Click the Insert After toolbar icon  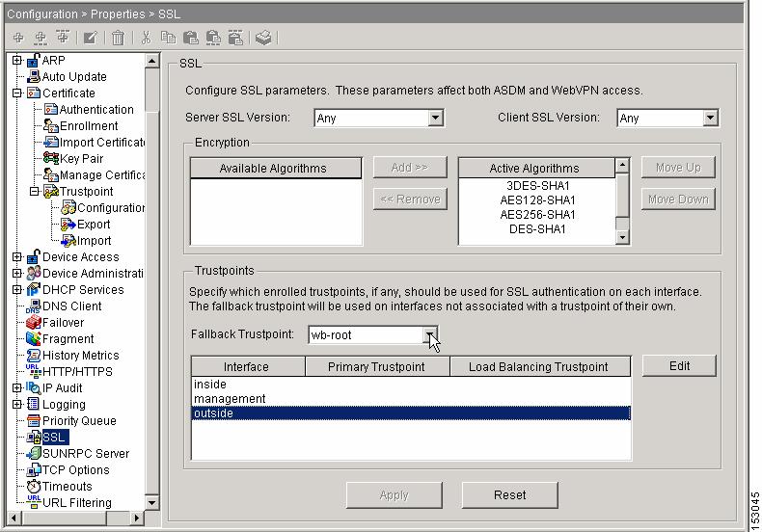coord(41,38)
